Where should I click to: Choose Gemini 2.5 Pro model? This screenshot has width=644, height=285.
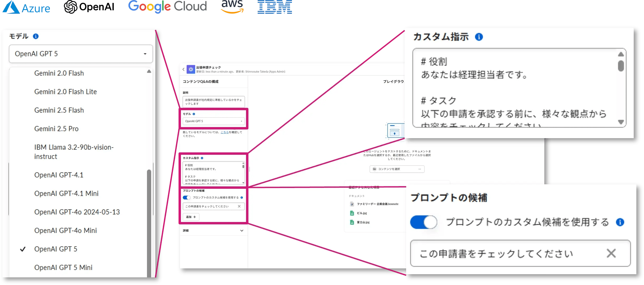56,128
